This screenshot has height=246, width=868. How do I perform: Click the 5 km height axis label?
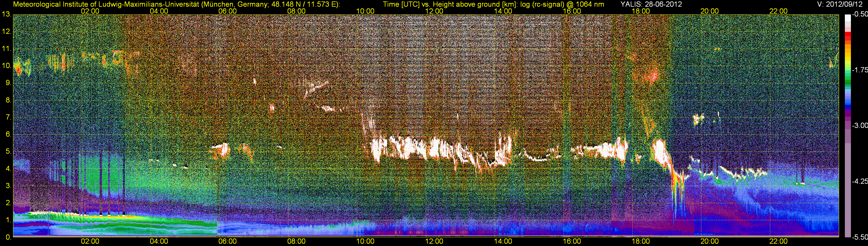click(x=8, y=152)
